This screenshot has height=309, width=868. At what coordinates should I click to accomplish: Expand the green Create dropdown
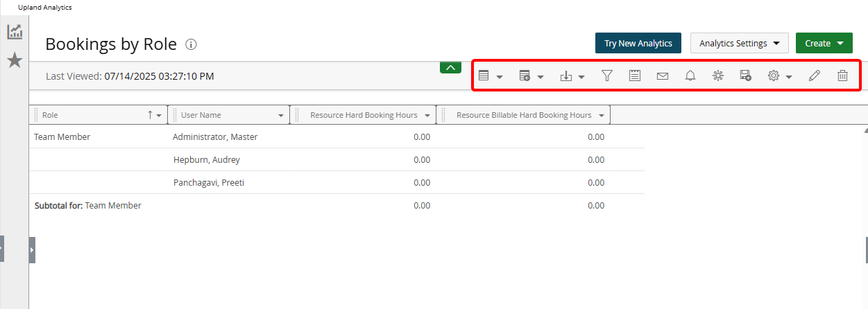(x=824, y=43)
